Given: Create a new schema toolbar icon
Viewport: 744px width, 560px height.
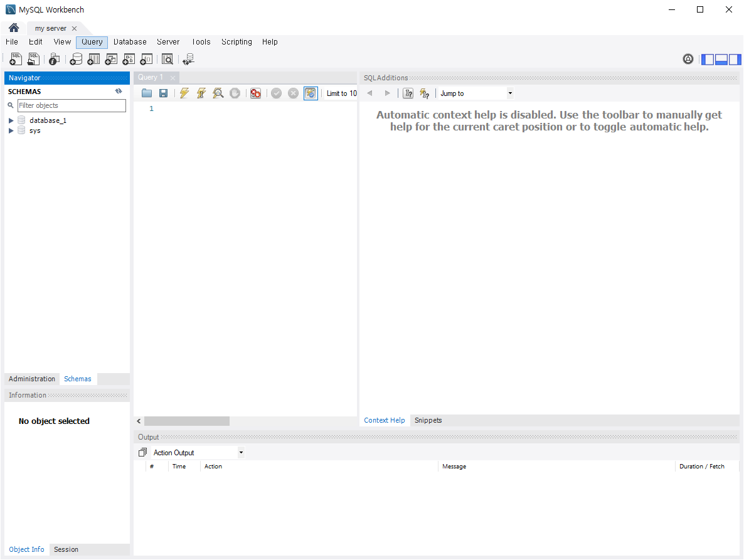Looking at the screenshot, I should [76, 60].
